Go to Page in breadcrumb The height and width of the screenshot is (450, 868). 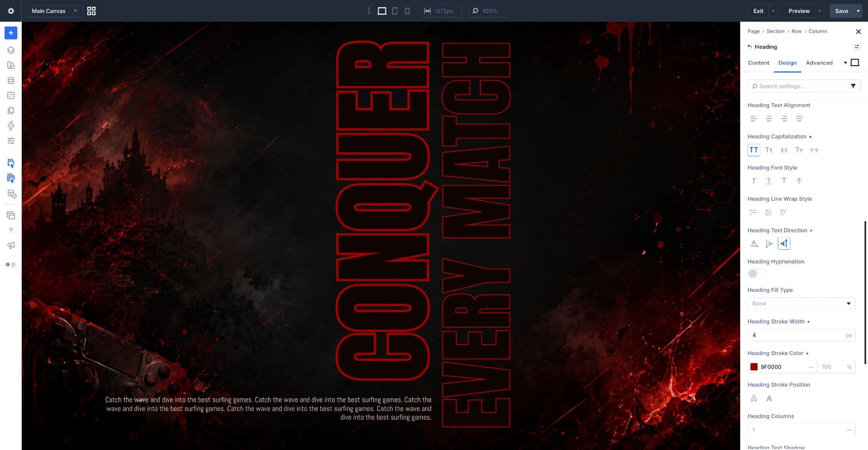click(x=753, y=31)
